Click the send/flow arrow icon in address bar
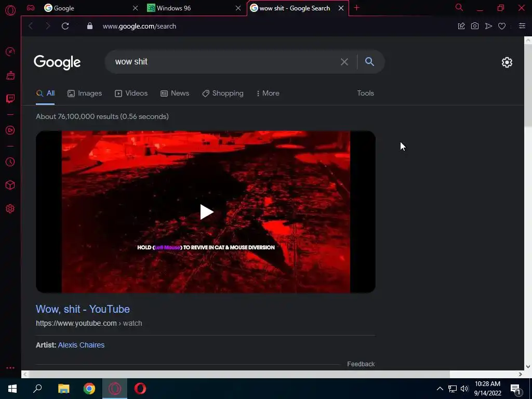The width and height of the screenshot is (532, 399). (488, 26)
